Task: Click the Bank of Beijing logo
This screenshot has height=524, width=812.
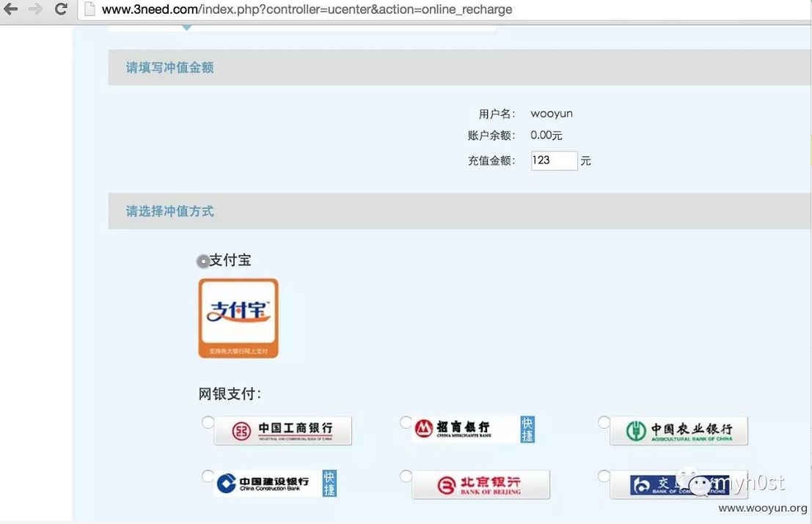Action: tap(480, 484)
